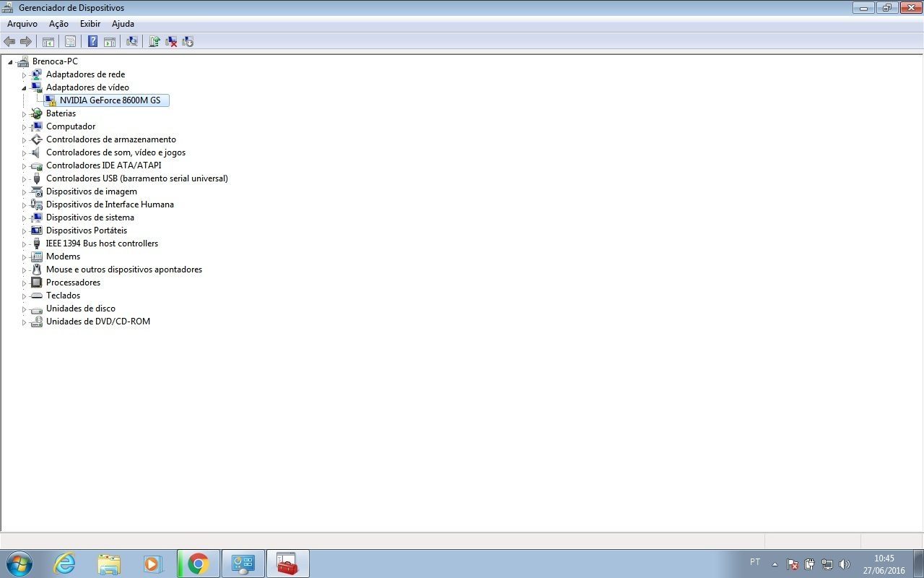This screenshot has width=924, height=578.
Task: Expand Controladores de armazenamento arrow
Action: 24,140
